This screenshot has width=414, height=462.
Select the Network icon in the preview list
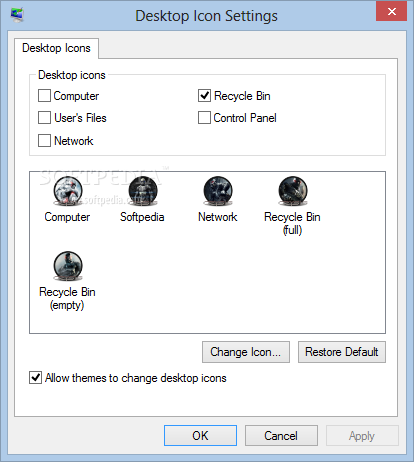[218, 191]
